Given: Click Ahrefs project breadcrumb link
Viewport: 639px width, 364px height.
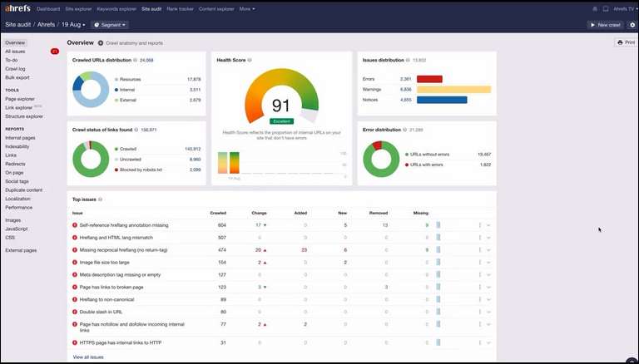Looking at the screenshot, I should click(x=46, y=24).
